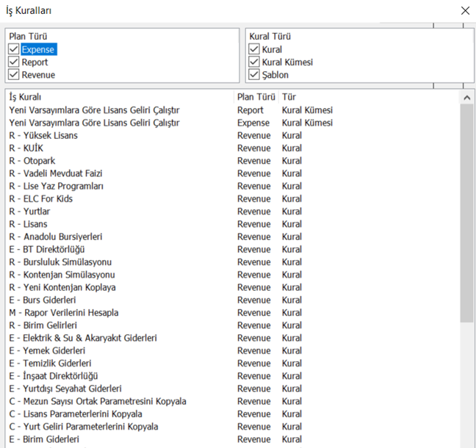This screenshot has width=476, height=448.
Task: Disable the Şablon rule type checkbox
Action: pyautogui.click(x=255, y=75)
